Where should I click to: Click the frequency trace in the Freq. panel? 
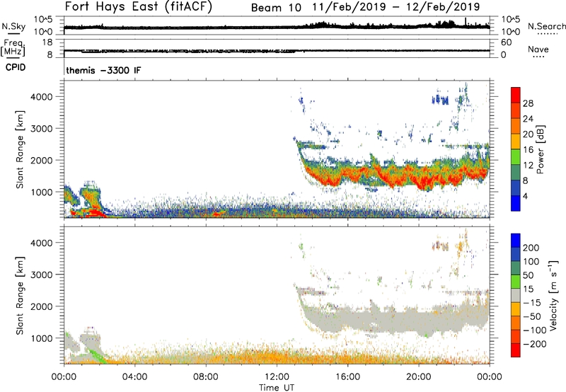click(x=277, y=50)
